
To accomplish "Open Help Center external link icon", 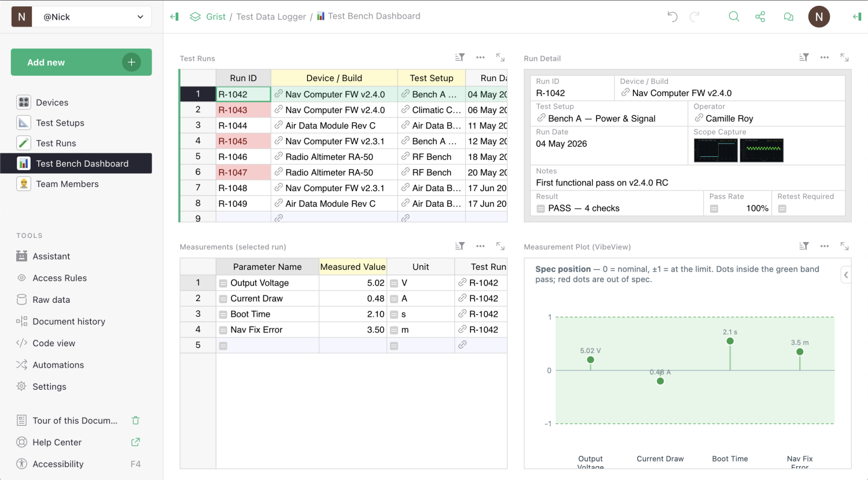I will pyautogui.click(x=135, y=442).
